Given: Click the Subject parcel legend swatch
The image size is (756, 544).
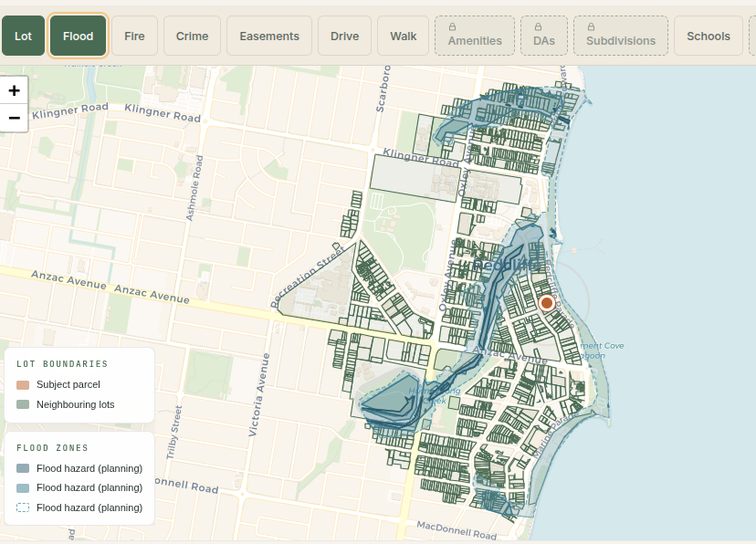Looking at the screenshot, I should [x=23, y=384].
